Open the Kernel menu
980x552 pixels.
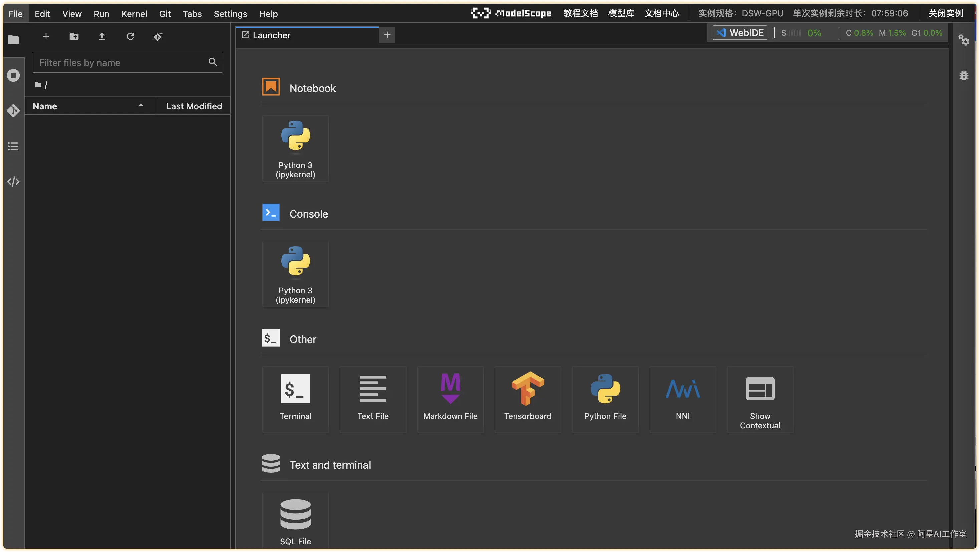click(134, 14)
